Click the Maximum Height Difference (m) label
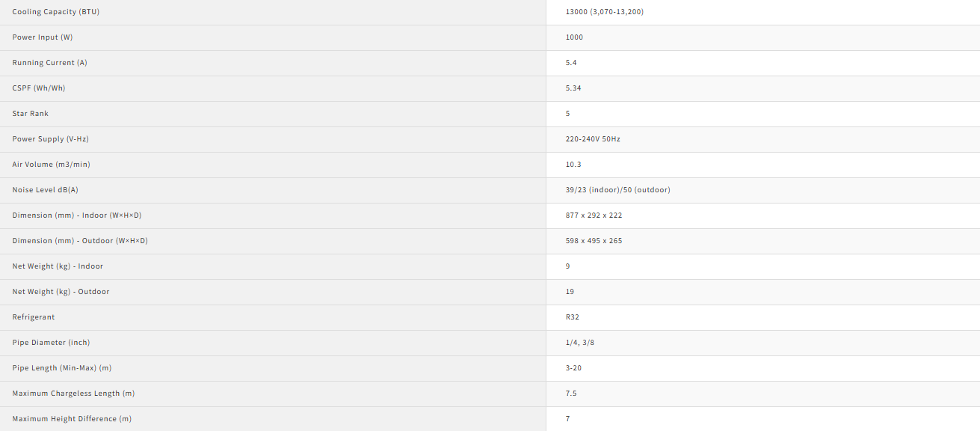The height and width of the screenshot is (431, 980). click(72, 419)
